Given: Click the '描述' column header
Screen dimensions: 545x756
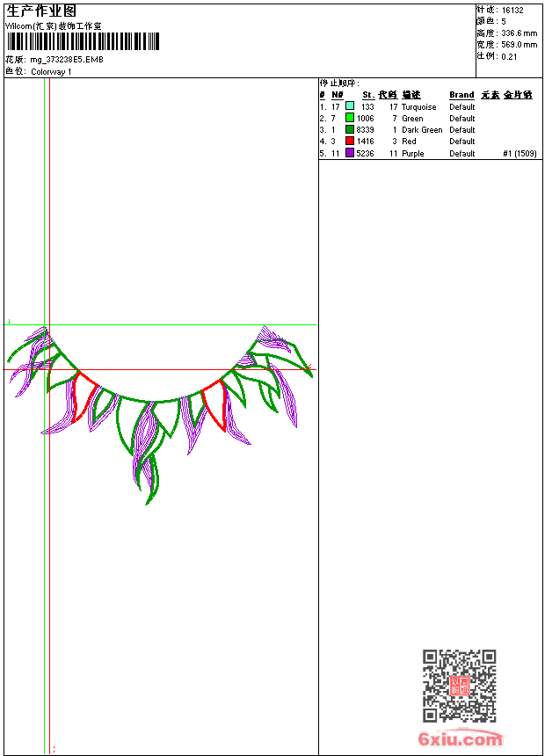Looking at the screenshot, I should click(411, 95).
